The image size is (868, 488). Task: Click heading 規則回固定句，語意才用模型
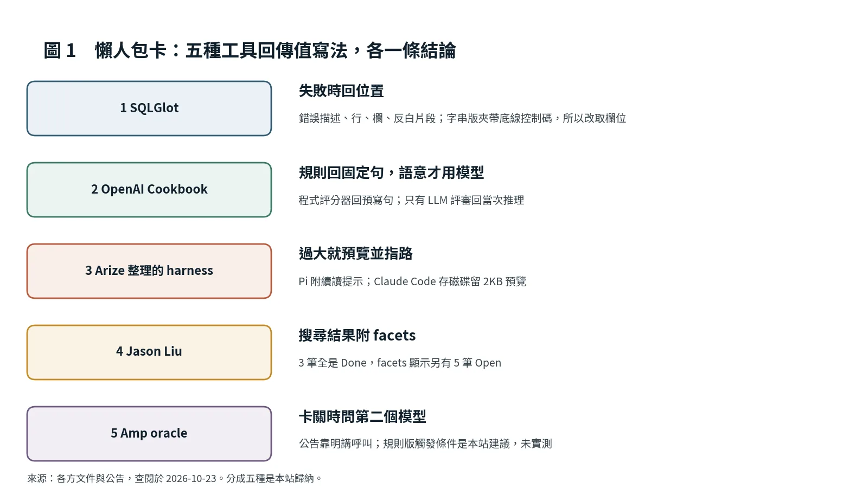pos(391,172)
